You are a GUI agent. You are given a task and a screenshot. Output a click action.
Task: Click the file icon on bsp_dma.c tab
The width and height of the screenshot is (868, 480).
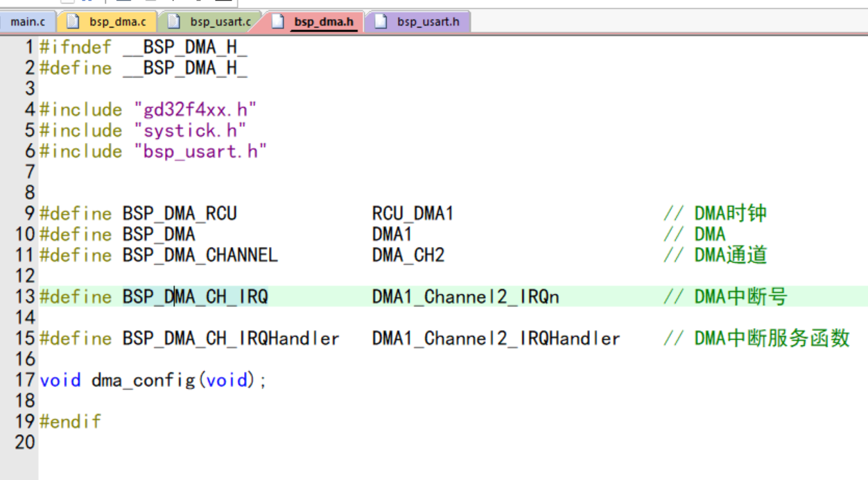[73, 22]
